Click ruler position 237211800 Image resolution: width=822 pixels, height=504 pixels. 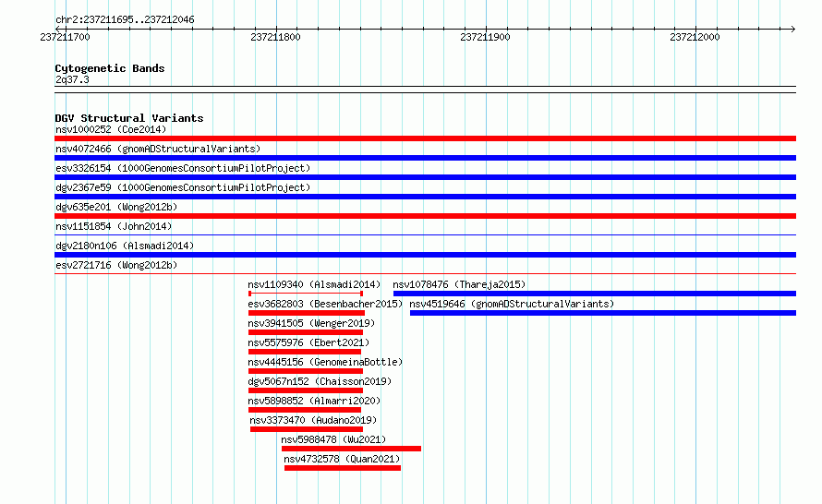click(x=276, y=37)
